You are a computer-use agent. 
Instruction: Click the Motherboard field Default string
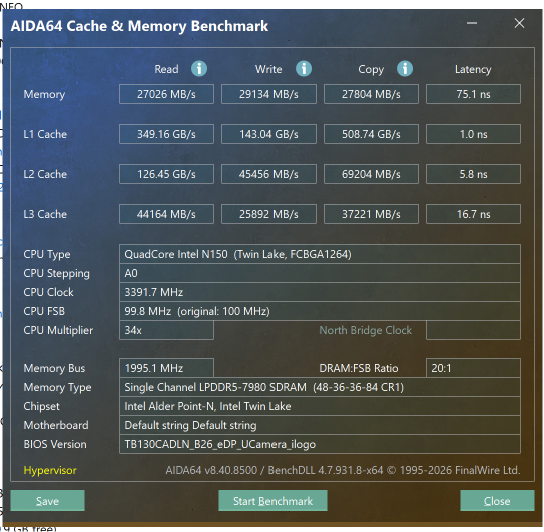(x=320, y=425)
